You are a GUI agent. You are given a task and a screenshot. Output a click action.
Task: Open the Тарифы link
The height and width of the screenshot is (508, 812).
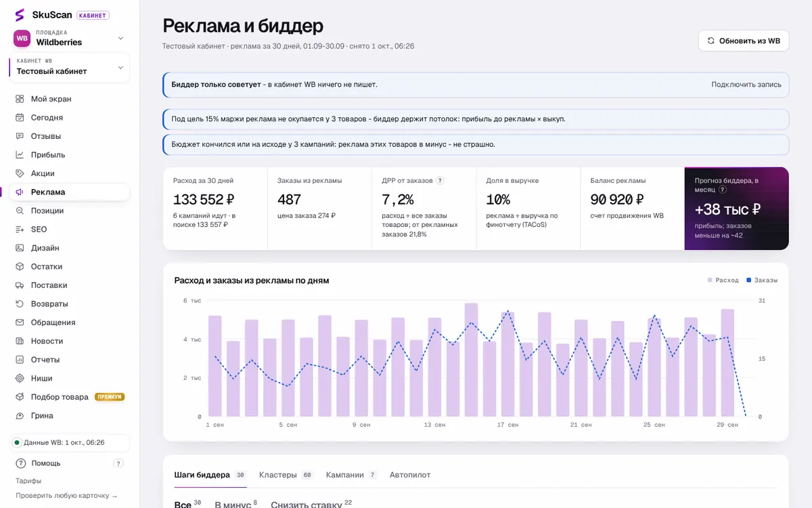[28, 481]
